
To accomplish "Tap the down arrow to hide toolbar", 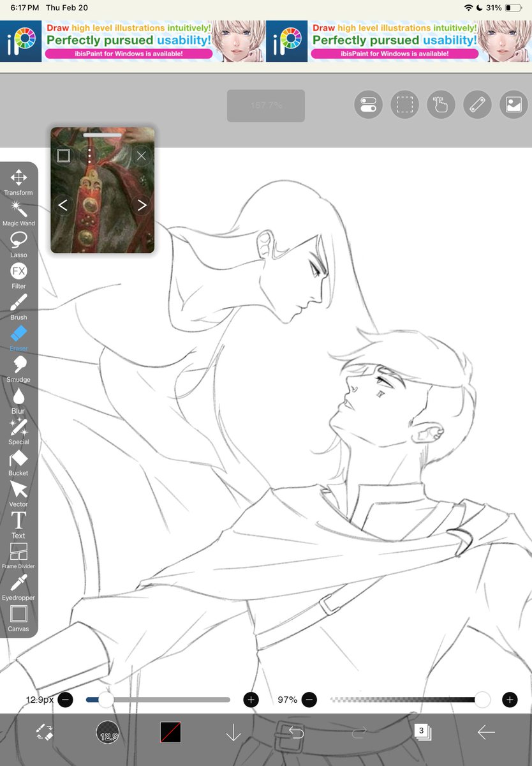I will (233, 733).
